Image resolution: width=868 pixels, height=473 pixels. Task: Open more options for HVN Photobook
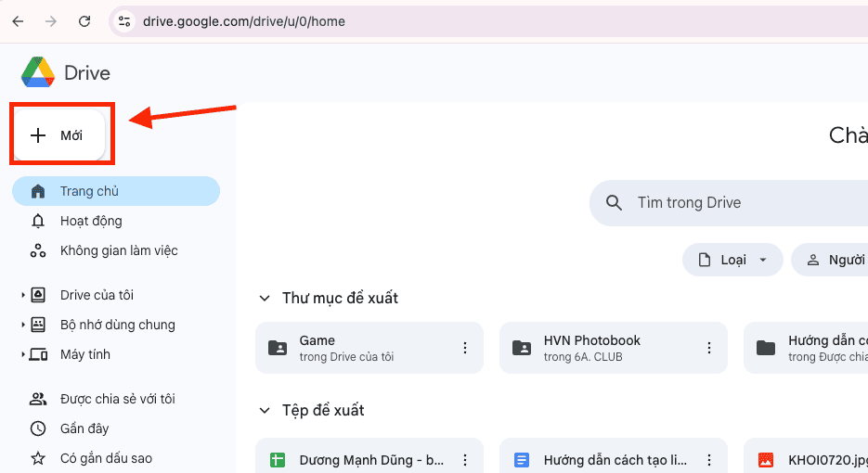pyautogui.click(x=709, y=348)
